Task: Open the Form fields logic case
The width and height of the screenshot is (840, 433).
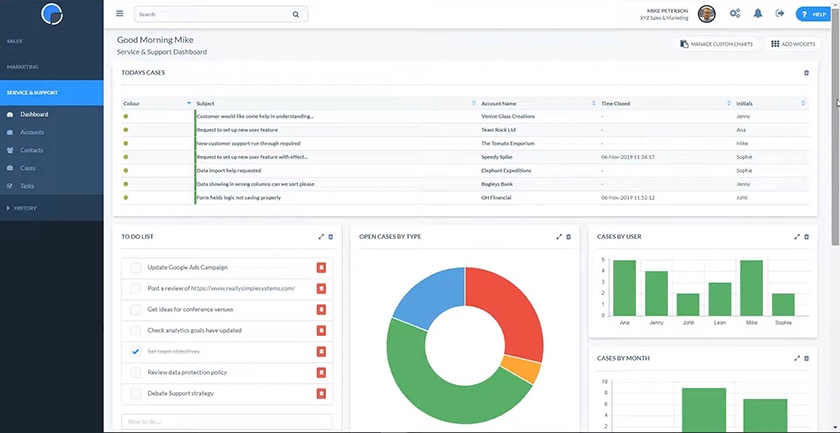Action: [x=465, y=198]
